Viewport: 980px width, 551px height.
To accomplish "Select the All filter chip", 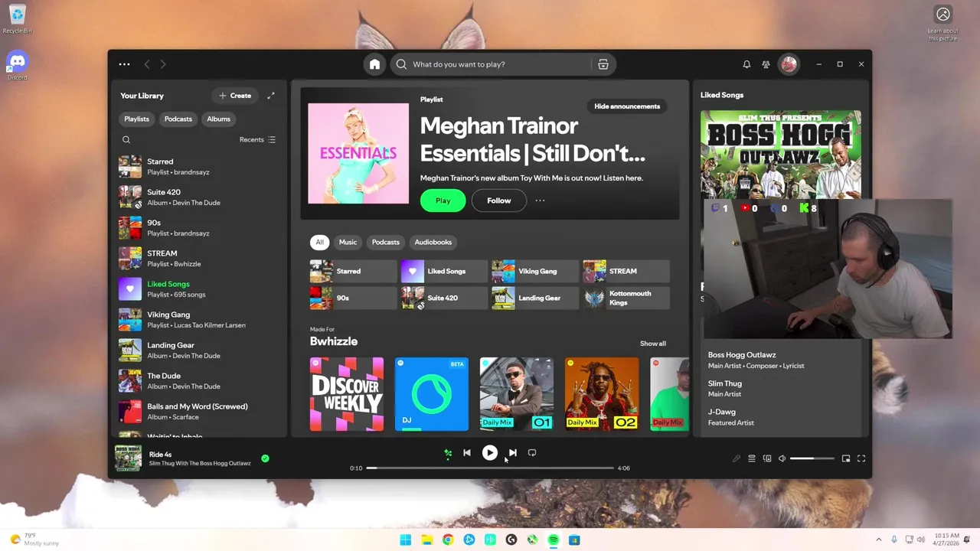I will pyautogui.click(x=319, y=242).
